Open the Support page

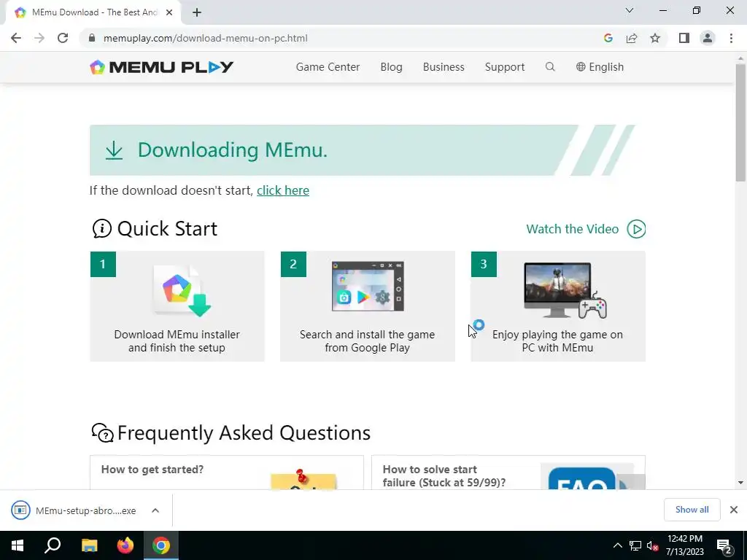click(x=505, y=67)
